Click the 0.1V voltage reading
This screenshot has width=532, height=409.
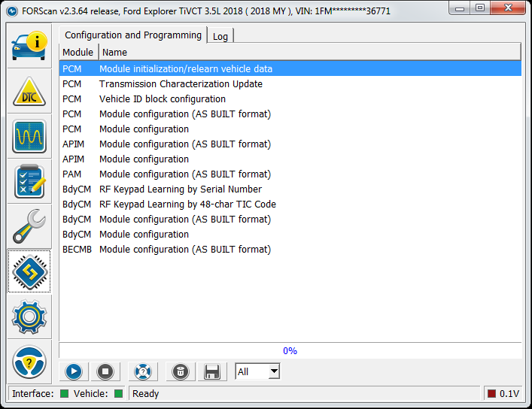tap(509, 394)
